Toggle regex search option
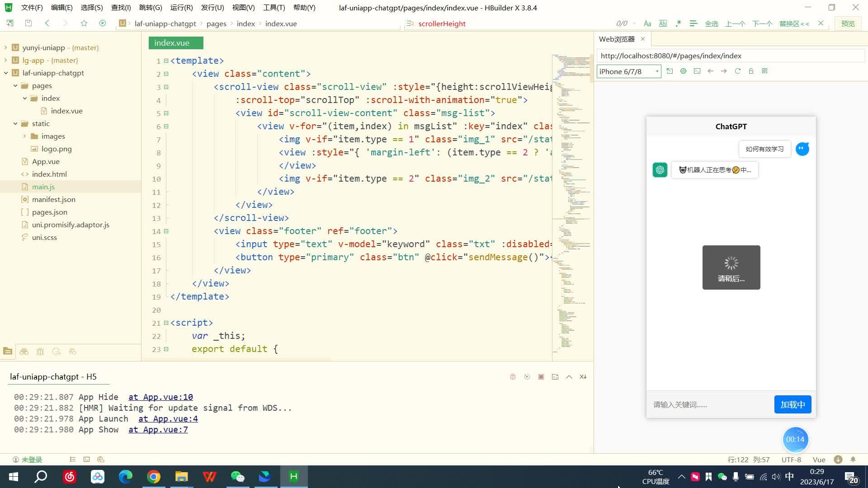The image size is (868, 488). (678, 23)
